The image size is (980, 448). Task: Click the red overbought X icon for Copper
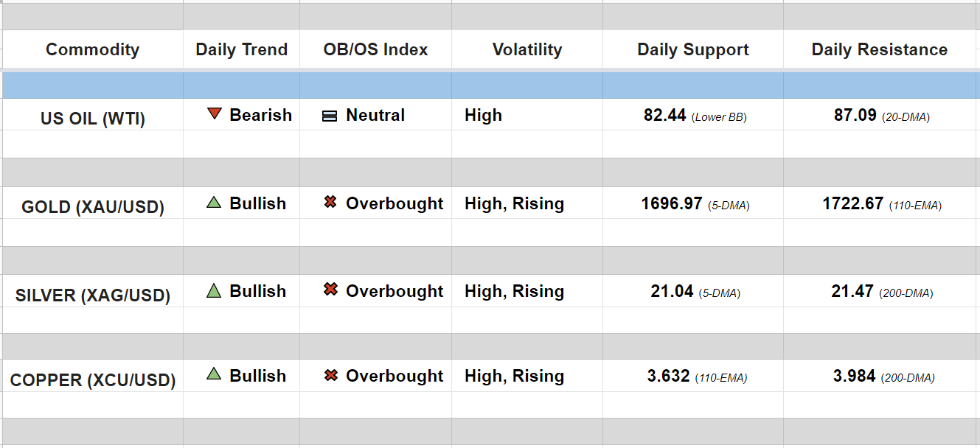point(330,376)
